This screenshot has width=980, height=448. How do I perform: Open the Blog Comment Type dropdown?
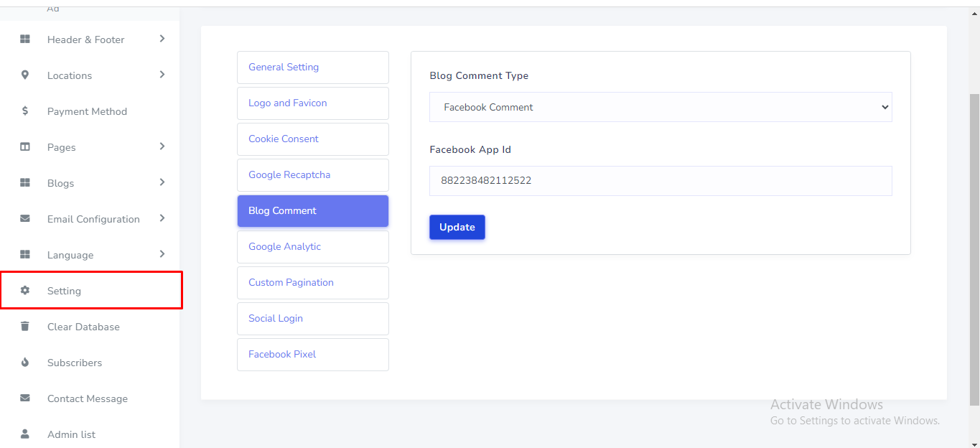660,107
